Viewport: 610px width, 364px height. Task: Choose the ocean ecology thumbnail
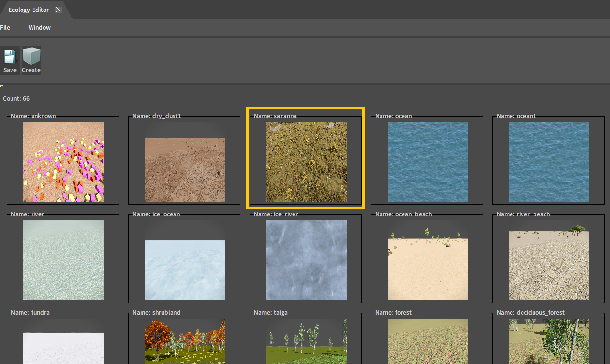pos(428,162)
